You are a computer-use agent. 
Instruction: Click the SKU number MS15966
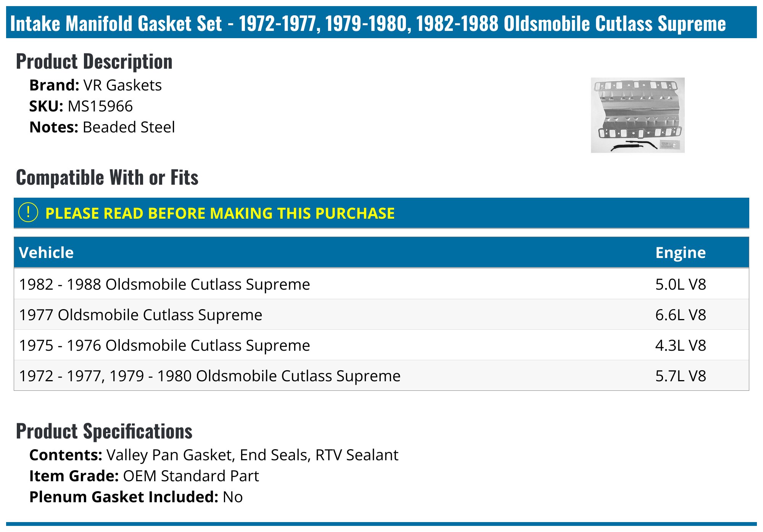coord(100,106)
